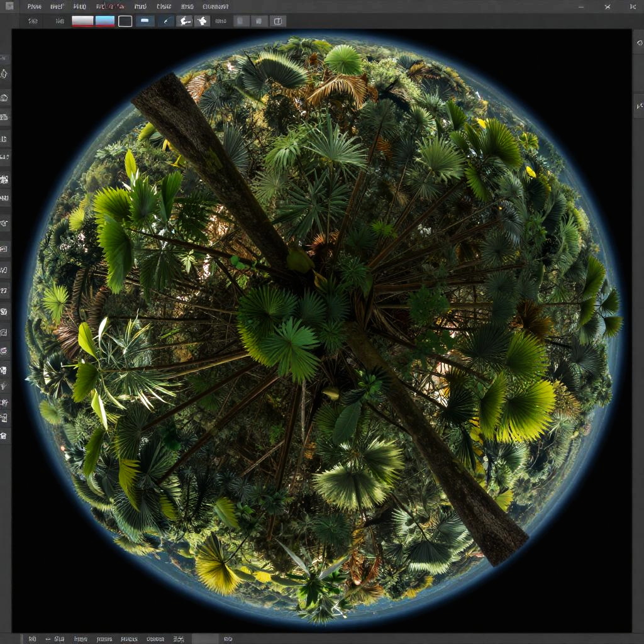Click the first of the three gray square buttons
The width and height of the screenshot is (644, 644).
click(x=241, y=21)
